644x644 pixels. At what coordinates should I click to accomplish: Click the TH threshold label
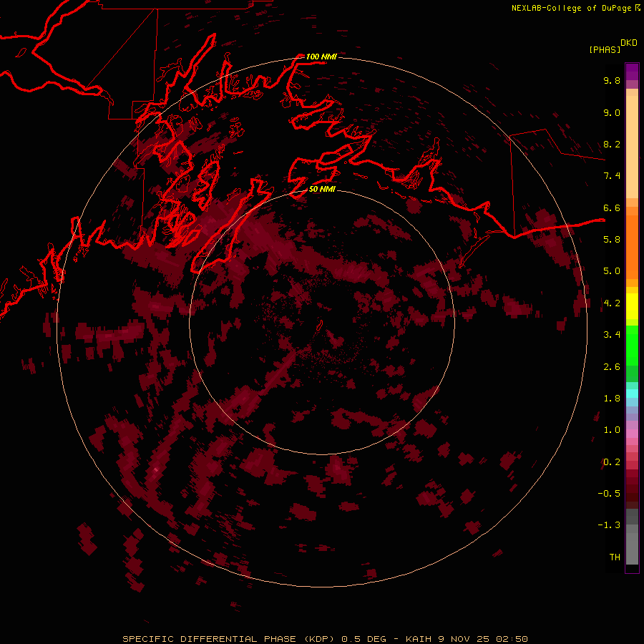615,557
